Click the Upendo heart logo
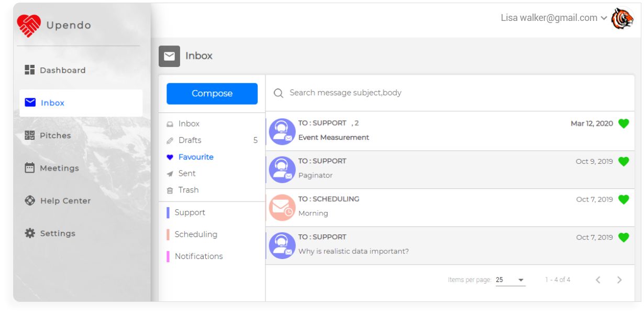 [29, 25]
